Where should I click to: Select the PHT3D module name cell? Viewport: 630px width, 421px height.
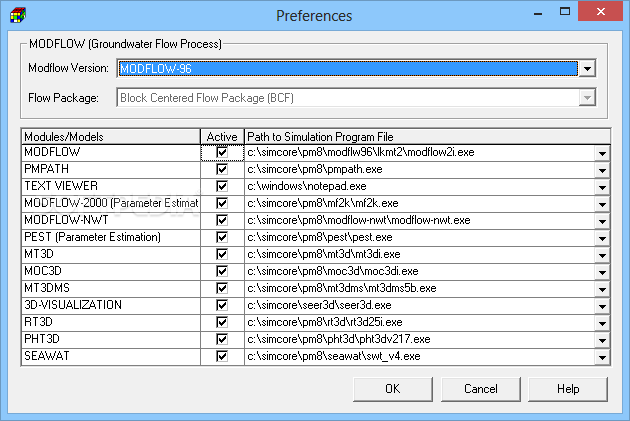[x=111, y=339]
